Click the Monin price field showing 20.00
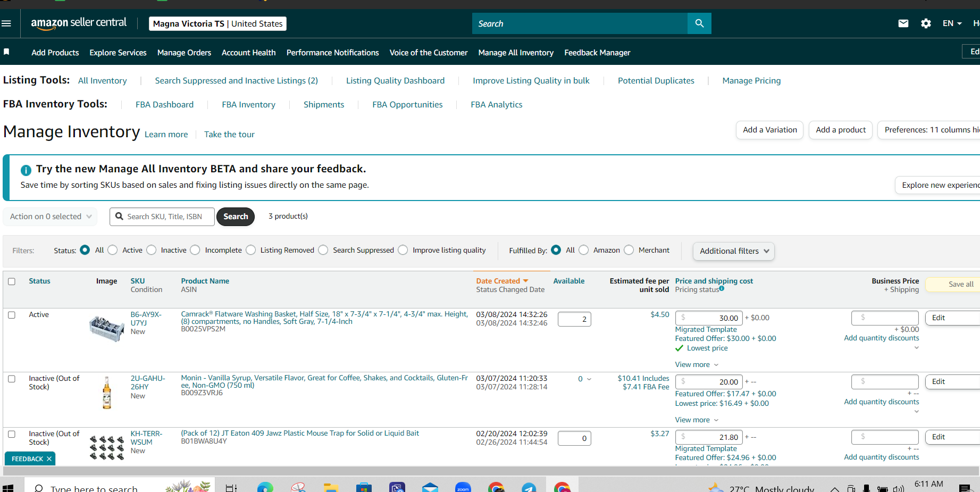The image size is (980, 492). tap(709, 381)
